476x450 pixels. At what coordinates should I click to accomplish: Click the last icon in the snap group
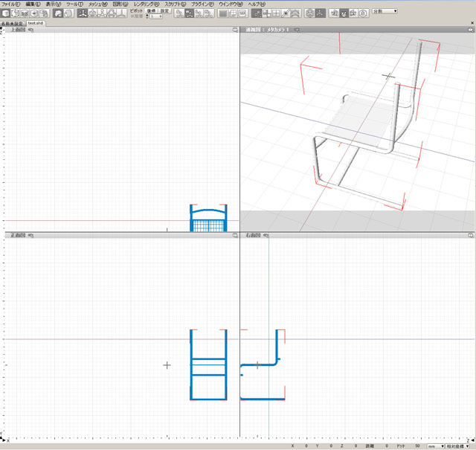click(295, 13)
